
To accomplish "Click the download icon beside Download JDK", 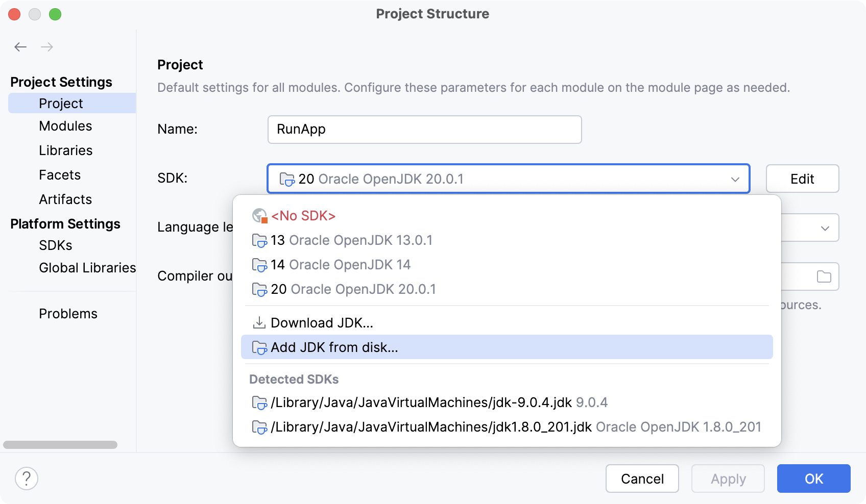I will point(259,322).
